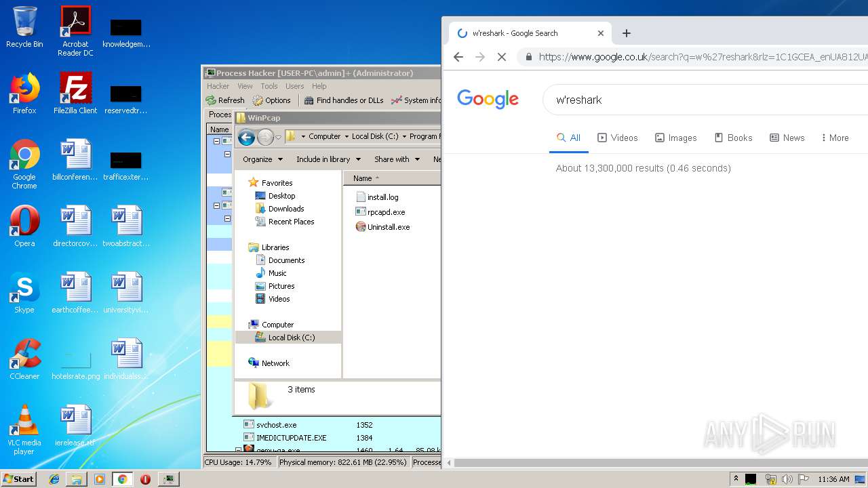
Task: Open the Hacker menu in Process Hacker
Action: click(x=218, y=86)
